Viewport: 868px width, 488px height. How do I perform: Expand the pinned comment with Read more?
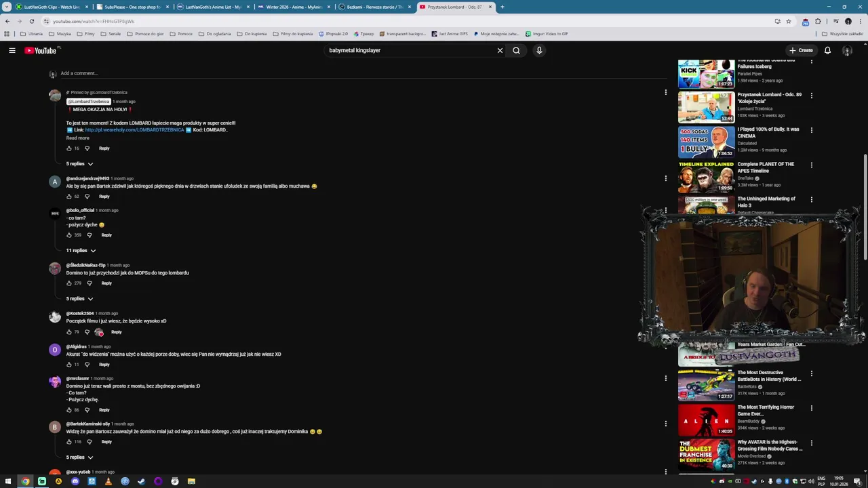(77, 138)
